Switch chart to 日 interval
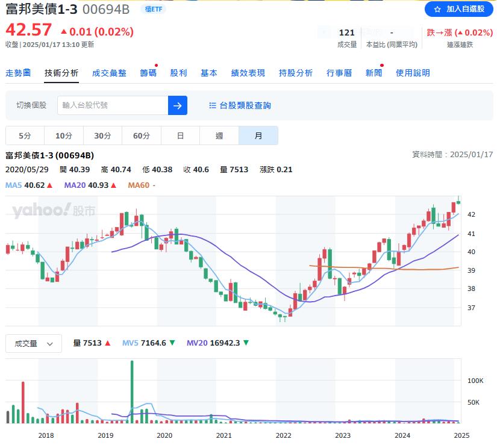This screenshot has height=448, width=497. click(x=180, y=135)
